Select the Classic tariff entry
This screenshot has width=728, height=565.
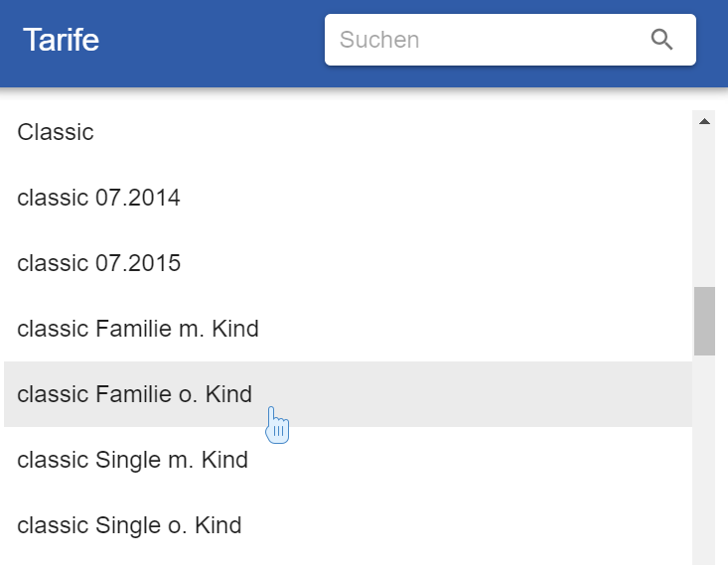point(56,132)
